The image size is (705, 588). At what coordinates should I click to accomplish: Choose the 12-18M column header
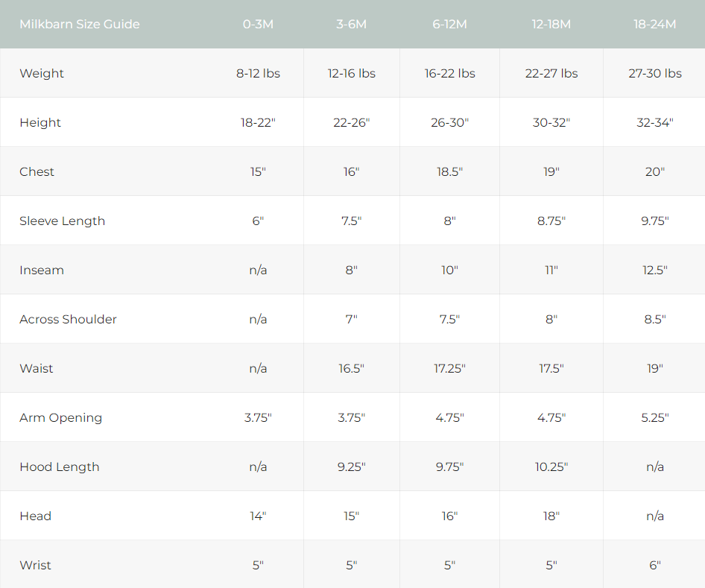[x=551, y=24]
